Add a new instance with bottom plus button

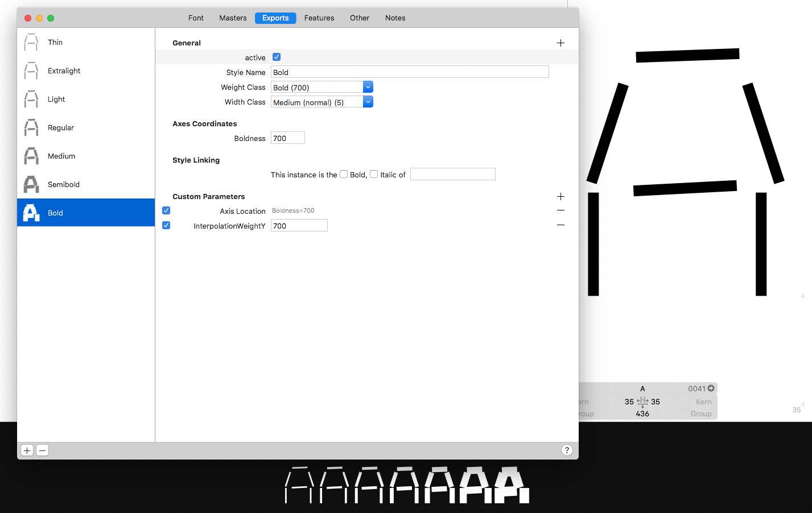pyautogui.click(x=27, y=450)
